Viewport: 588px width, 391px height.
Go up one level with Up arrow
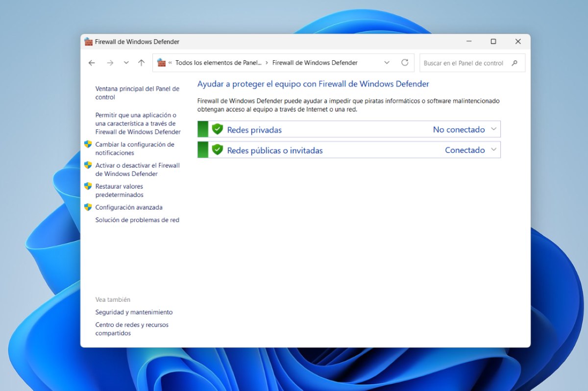click(142, 63)
